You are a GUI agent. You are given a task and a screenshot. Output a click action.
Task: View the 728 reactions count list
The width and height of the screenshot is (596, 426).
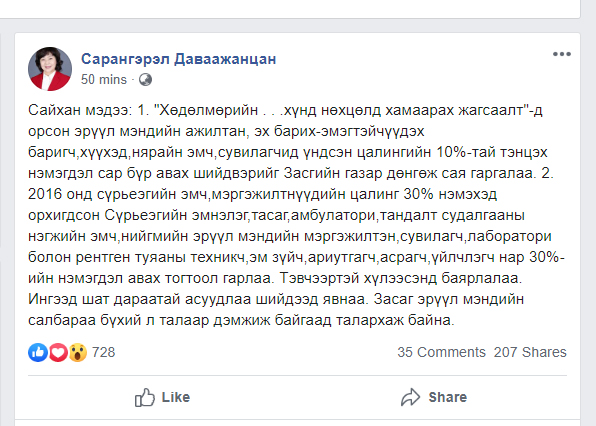click(x=103, y=352)
